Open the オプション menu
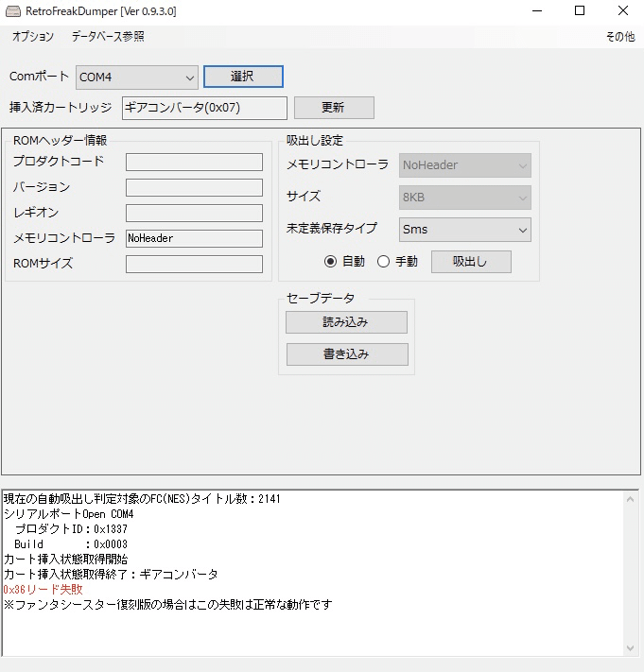 [x=33, y=37]
